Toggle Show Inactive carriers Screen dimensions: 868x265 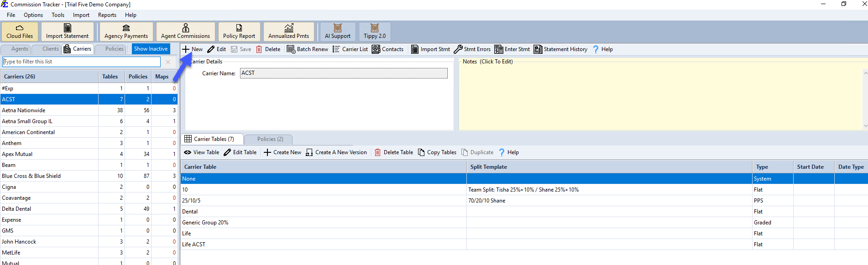click(151, 49)
